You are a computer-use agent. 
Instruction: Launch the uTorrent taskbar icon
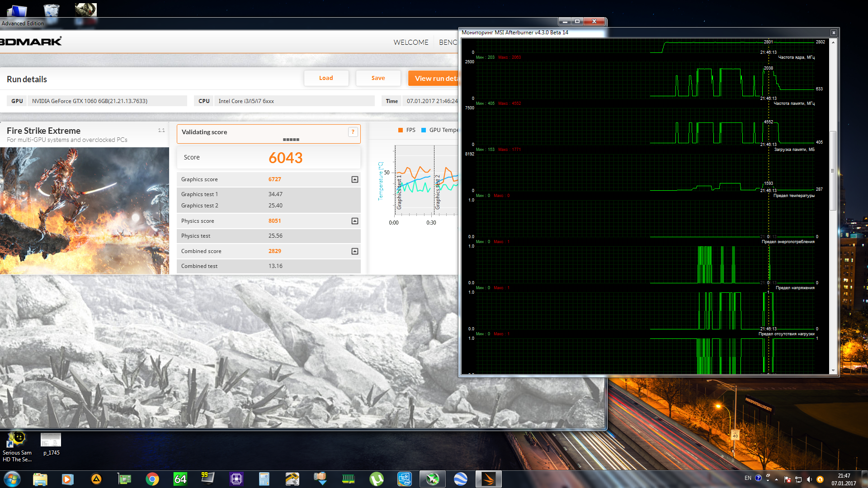tap(376, 479)
